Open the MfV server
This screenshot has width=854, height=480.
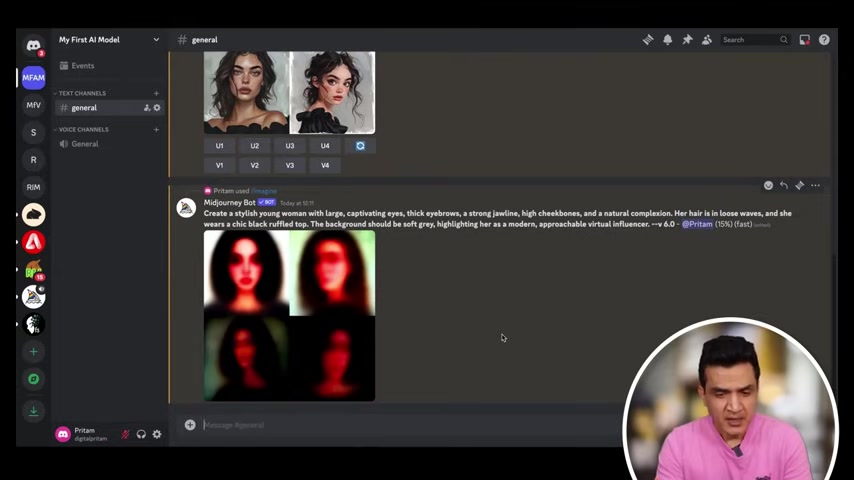tap(33, 105)
